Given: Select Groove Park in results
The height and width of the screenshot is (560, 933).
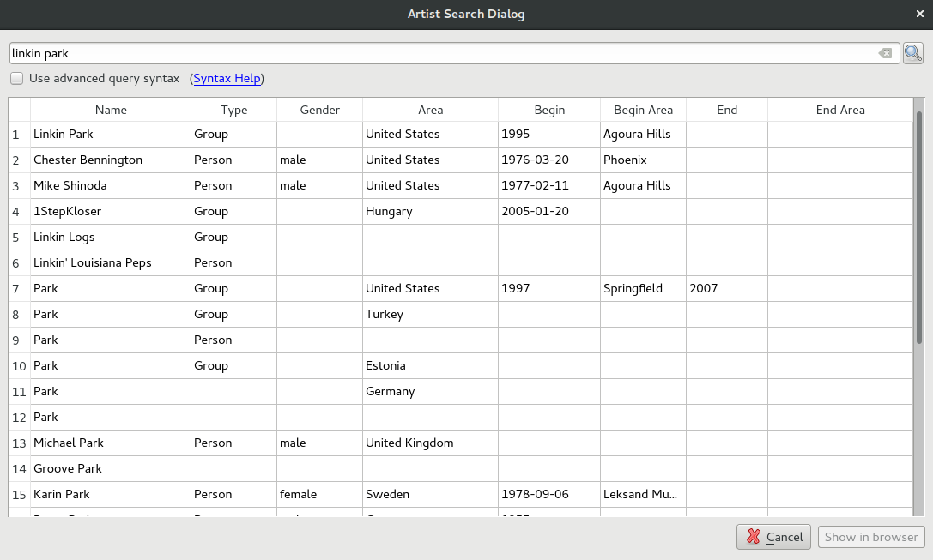Looking at the screenshot, I should (x=111, y=468).
